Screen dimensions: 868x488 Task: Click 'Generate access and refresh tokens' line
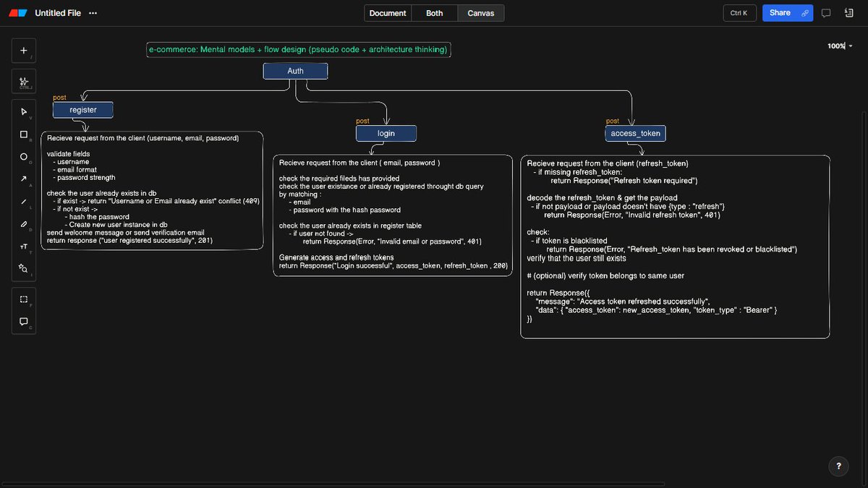point(336,257)
